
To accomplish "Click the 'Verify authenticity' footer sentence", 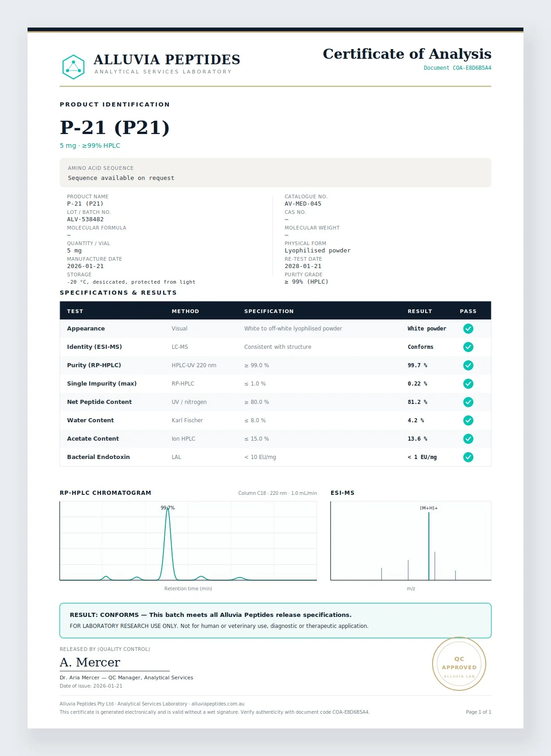I will coord(305,712).
